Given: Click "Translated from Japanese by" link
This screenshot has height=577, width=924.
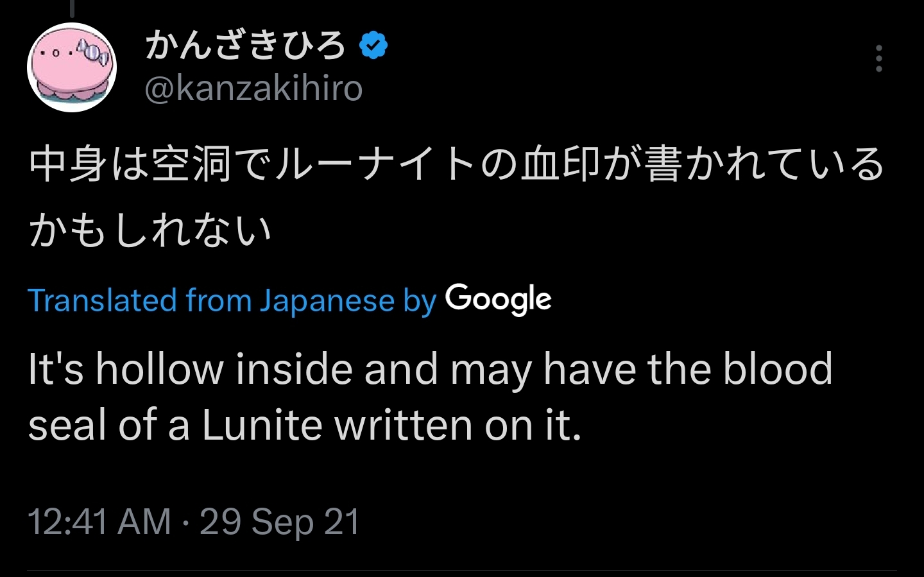Looking at the screenshot, I should (x=232, y=300).
